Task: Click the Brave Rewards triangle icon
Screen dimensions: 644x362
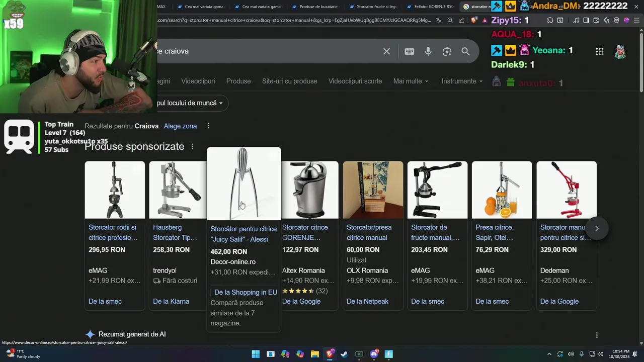Action: coord(485,20)
